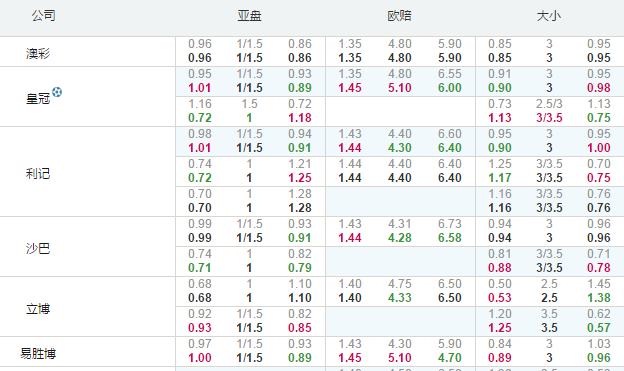The image size is (624, 371).
Task: Click bold 1.28 in 利记 亚盘
Action: point(300,208)
